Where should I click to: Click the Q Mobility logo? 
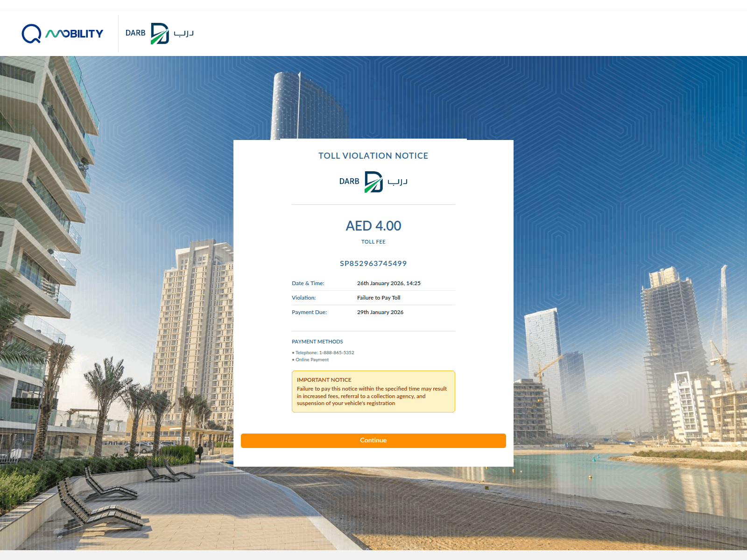click(x=63, y=33)
